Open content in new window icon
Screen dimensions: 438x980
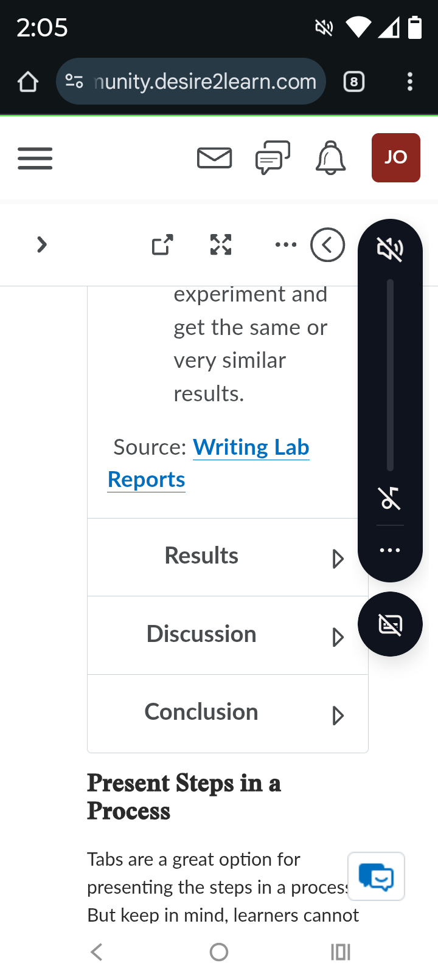(162, 245)
